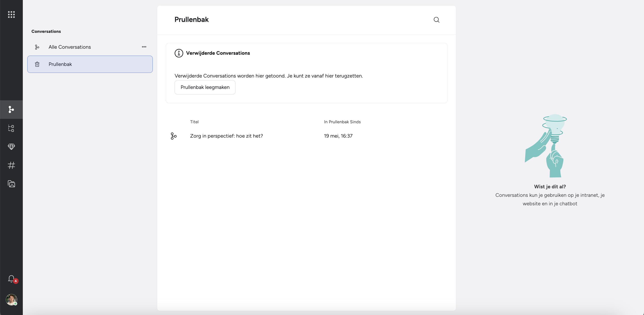Open the three-dots menu for Alle Conversations
Image resolution: width=644 pixels, height=315 pixels.
pos(144,47)
